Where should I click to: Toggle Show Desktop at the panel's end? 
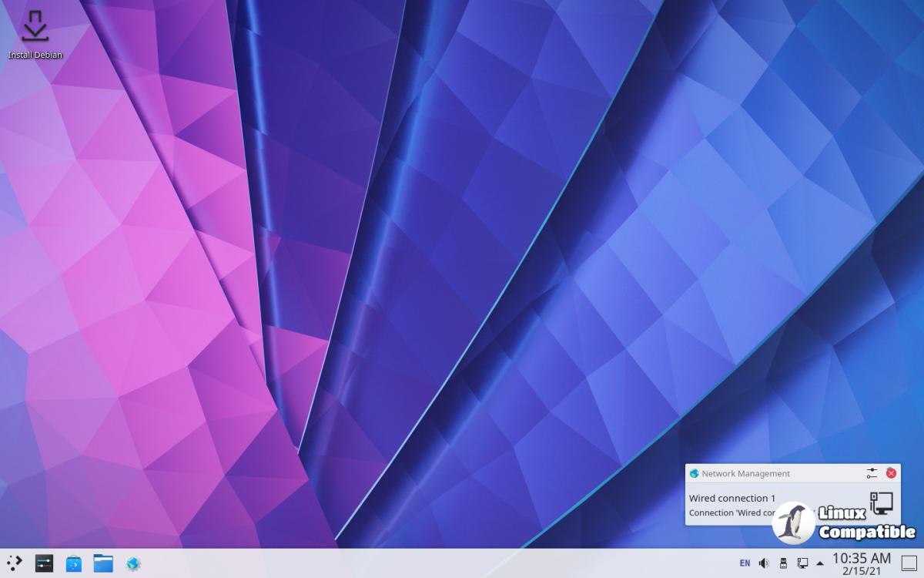coord(909,563)
